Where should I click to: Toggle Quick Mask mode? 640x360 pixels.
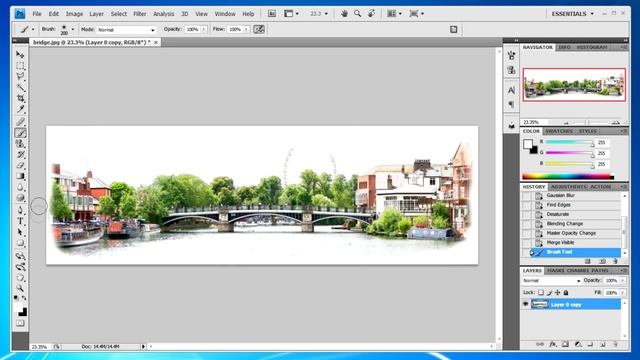(20, 323)
